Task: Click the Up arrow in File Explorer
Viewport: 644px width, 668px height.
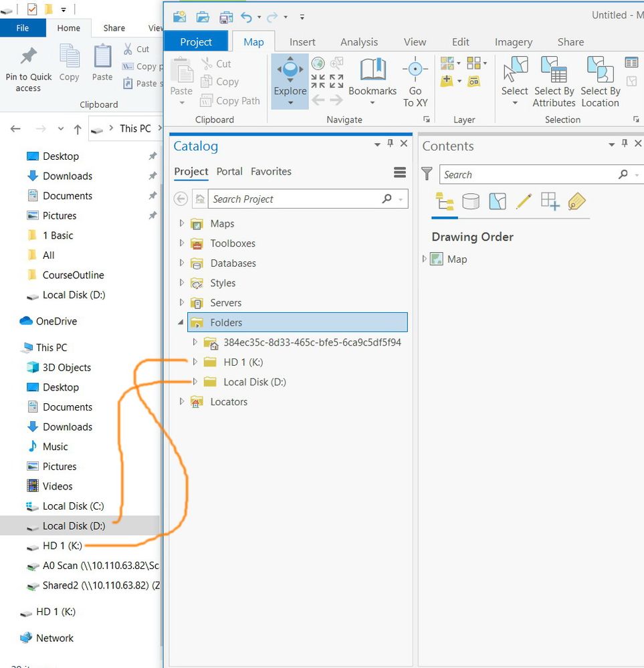Action: point(78,128)
